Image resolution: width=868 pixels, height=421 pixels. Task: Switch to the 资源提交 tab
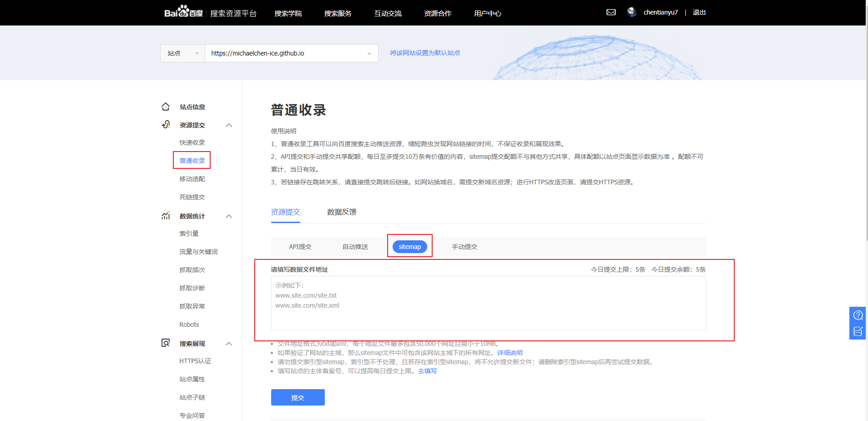(286, 212)
